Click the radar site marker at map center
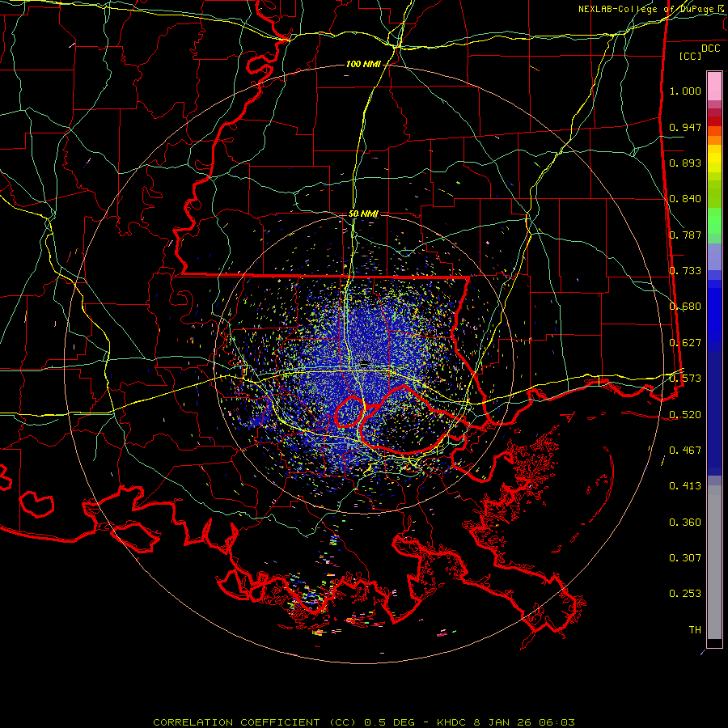Image resolution: width=728 pixels, height=728 pixels. (365, 362)
